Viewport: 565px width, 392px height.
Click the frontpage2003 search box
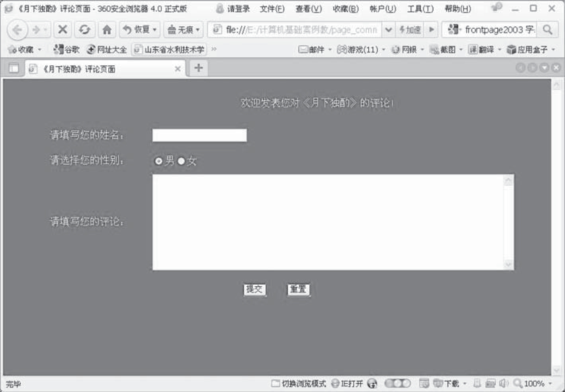(490, 29)
